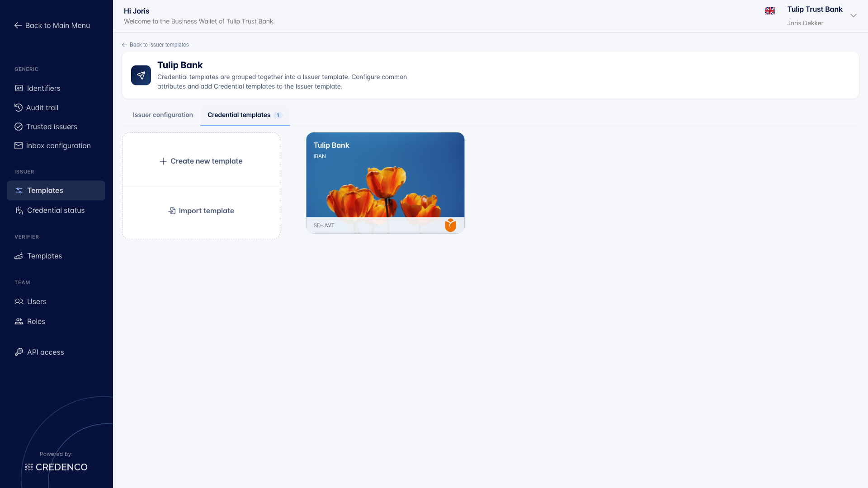Image resolution: width=868 pixels, height=488 pixels.
Task: Click the Users people icon
Action: 19,301
